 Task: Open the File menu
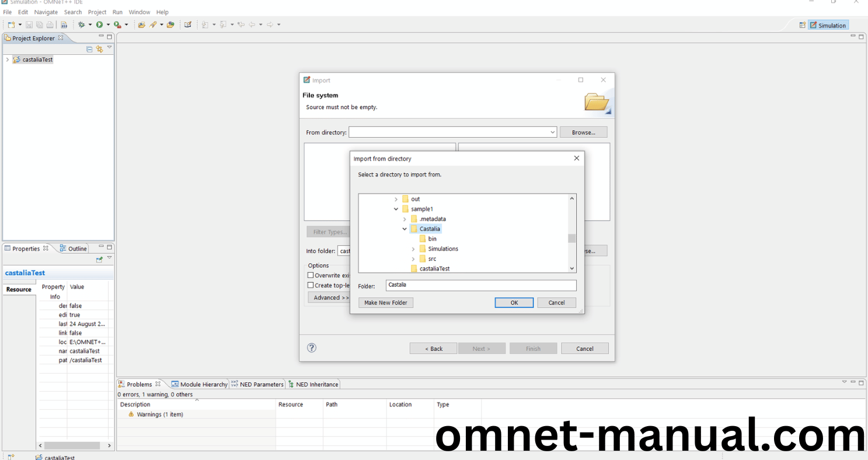coord(8,12)
